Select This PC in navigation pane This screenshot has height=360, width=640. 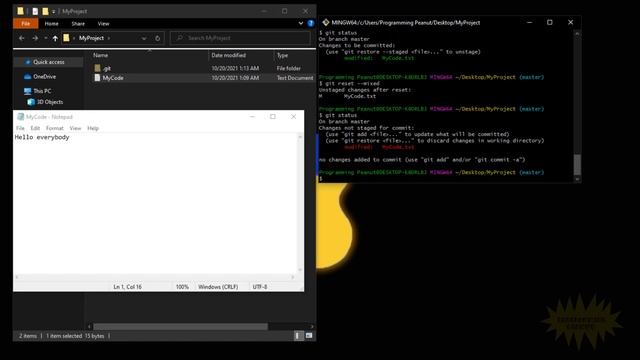[42, 91]
